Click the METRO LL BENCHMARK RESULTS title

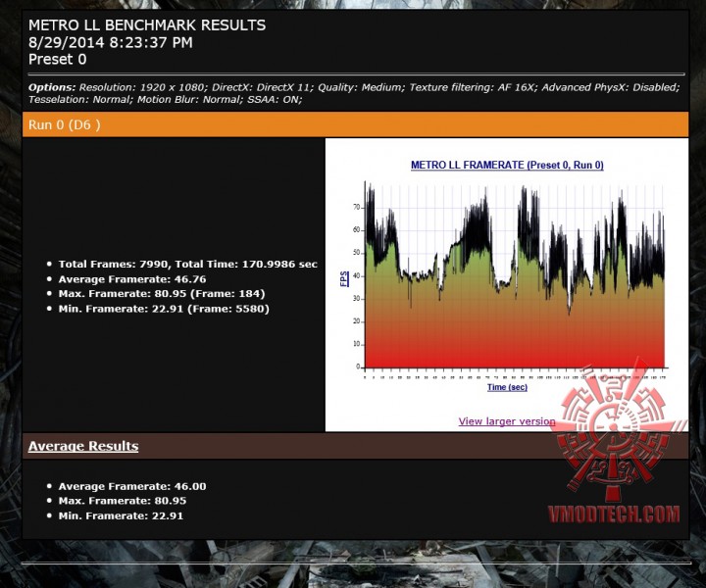coord(147,25)
